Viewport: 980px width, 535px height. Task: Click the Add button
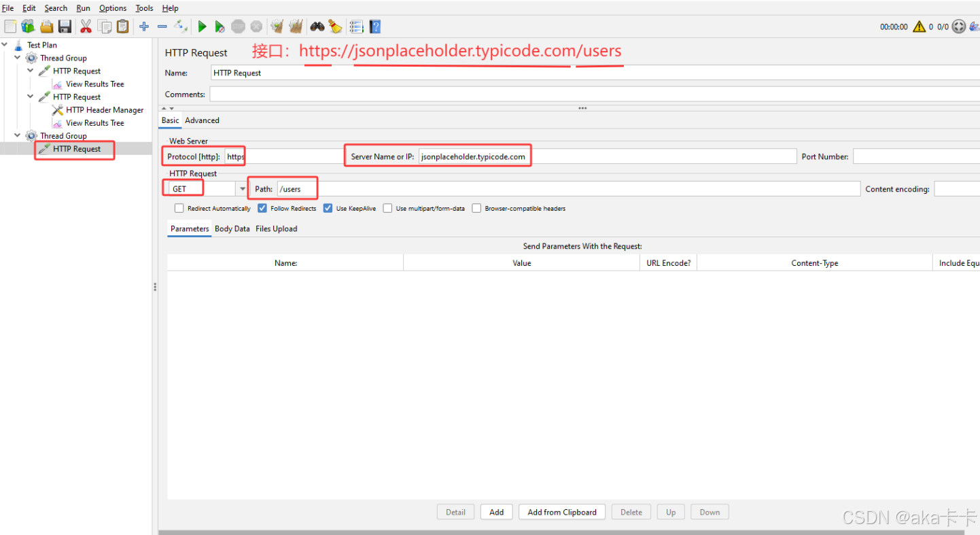point(497,513)
